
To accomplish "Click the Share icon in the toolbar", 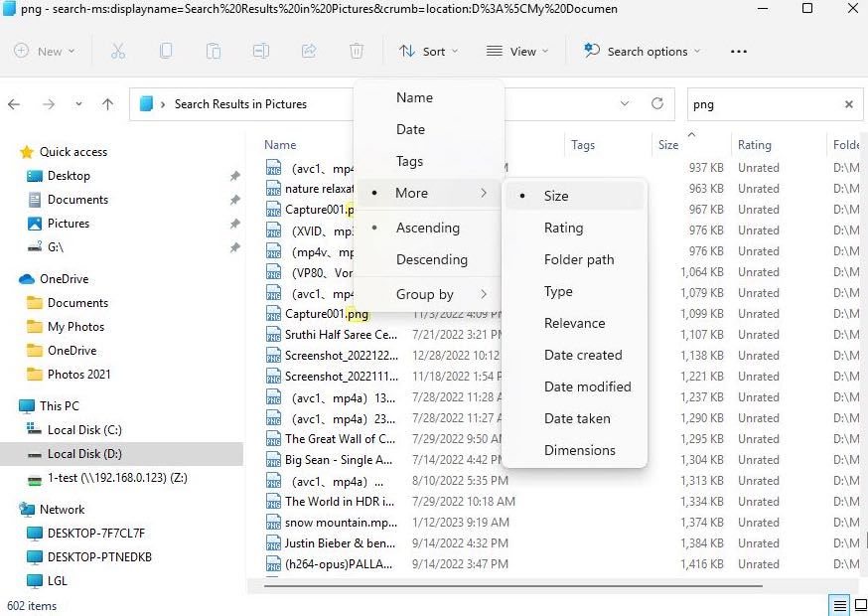I will tap(309, 50).
